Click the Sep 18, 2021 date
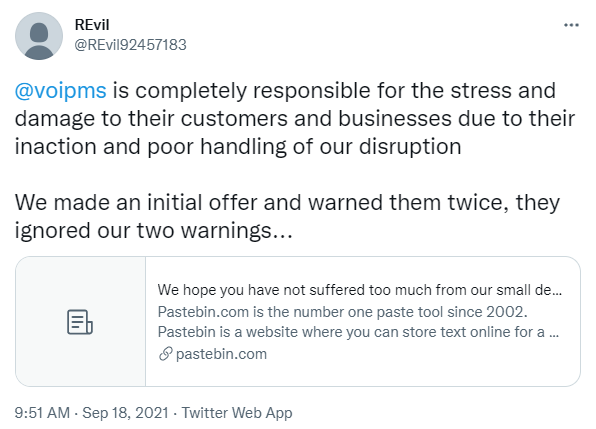Screen dimensions: 596x429 [125, 413]
